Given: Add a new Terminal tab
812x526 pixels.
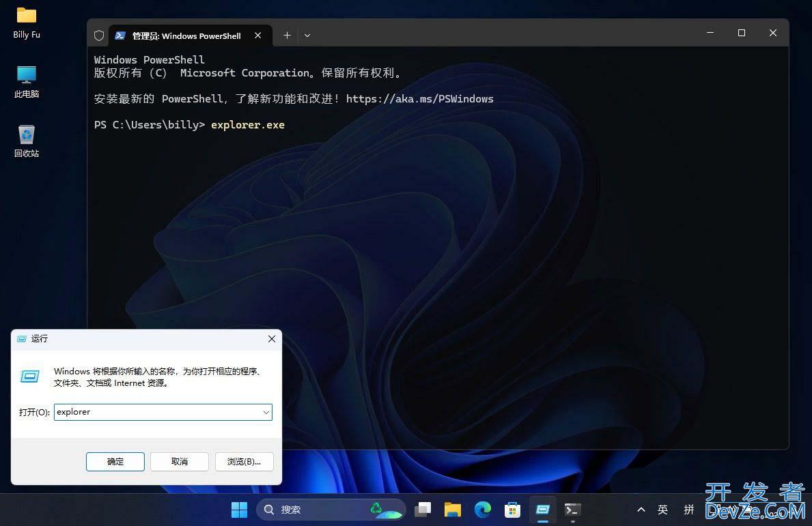Looking at the screenshot, I should click(287, 36).
